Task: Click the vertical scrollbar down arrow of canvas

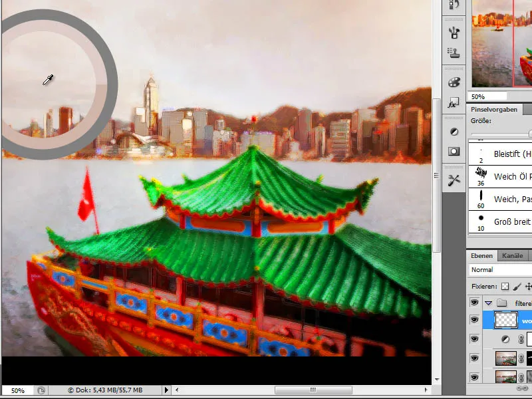Action: [x=437, y=380]
